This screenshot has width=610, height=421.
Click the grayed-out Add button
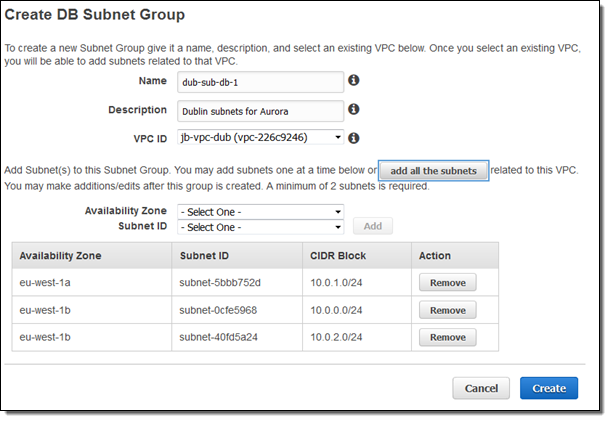[373, 227]
